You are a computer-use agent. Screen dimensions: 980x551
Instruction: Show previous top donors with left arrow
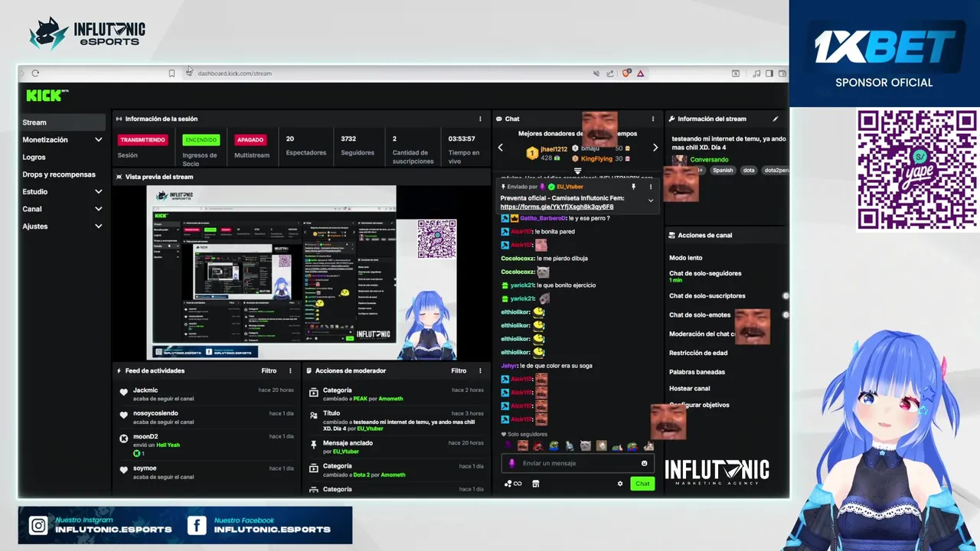(x=501, y=148)
